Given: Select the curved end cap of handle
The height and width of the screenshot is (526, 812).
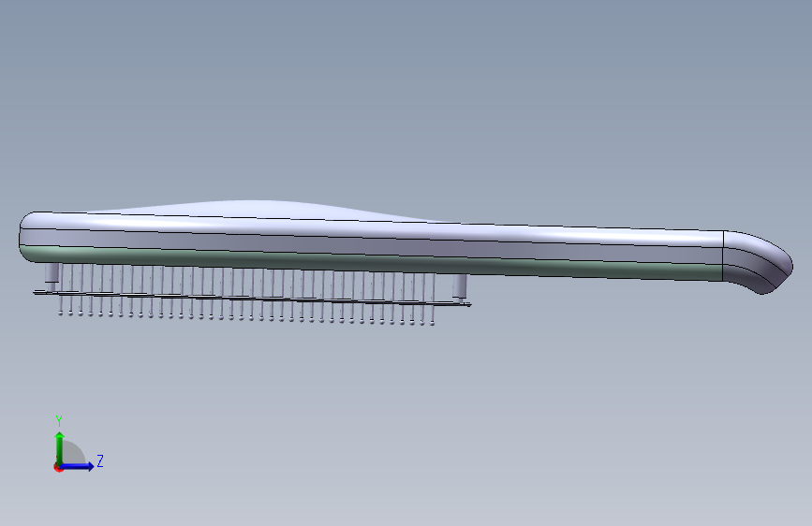Looking at the screenshot, I should (x=756, y=261).
